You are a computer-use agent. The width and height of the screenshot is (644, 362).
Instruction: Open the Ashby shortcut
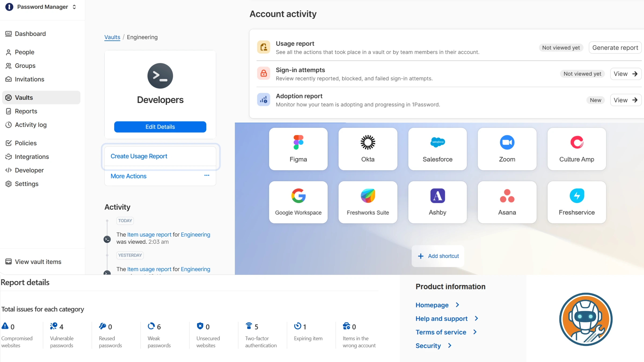point(437,202)
